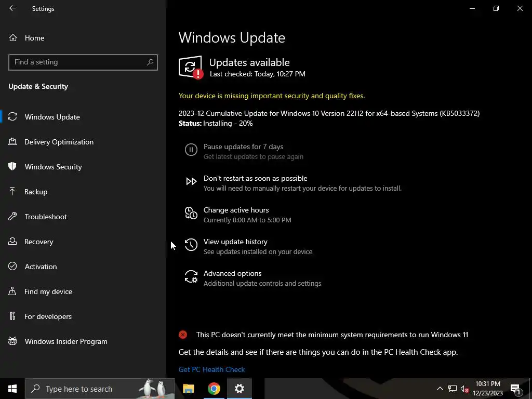Image resolution: width=532 pixels, height=399 pixels.
Task: Click the update history clock icon
Action: click(x=191, y=245)
